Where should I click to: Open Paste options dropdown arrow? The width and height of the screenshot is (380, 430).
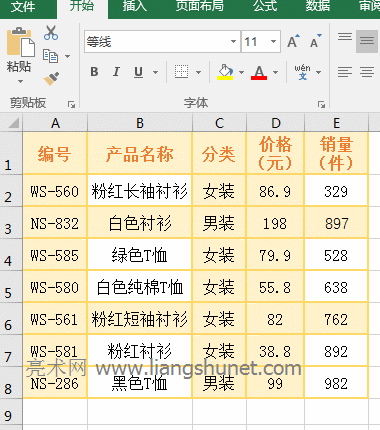point(20,81)
